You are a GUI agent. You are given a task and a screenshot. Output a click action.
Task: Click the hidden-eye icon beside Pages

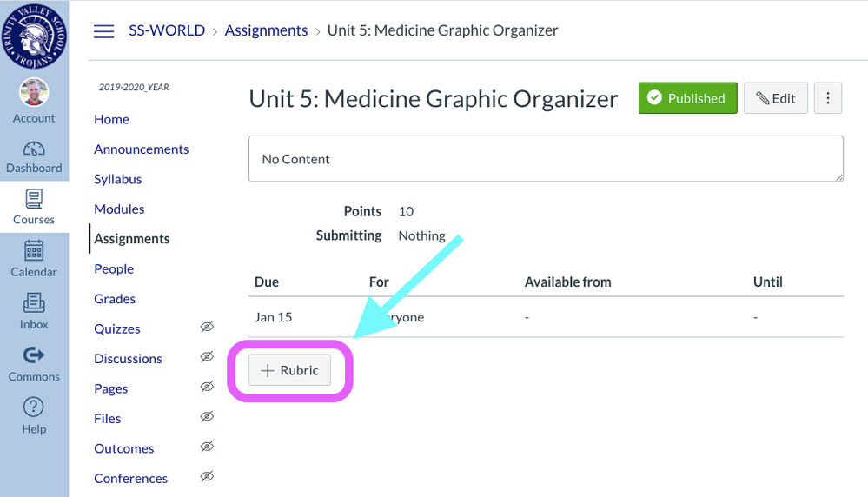207,387
